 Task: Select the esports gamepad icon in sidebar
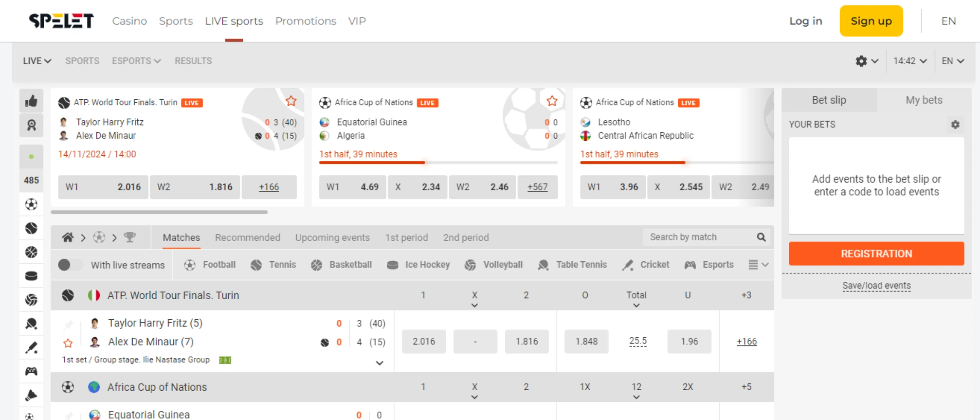click(x=31, y=371)
